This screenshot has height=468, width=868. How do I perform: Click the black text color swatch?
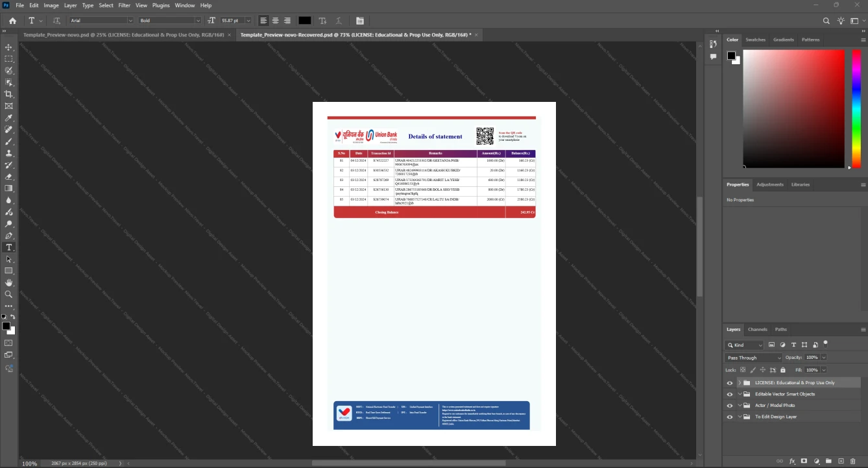(304, 21)
